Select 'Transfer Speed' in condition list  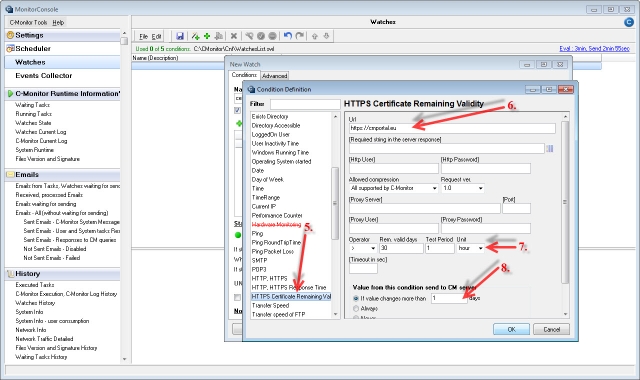(270, 306)
